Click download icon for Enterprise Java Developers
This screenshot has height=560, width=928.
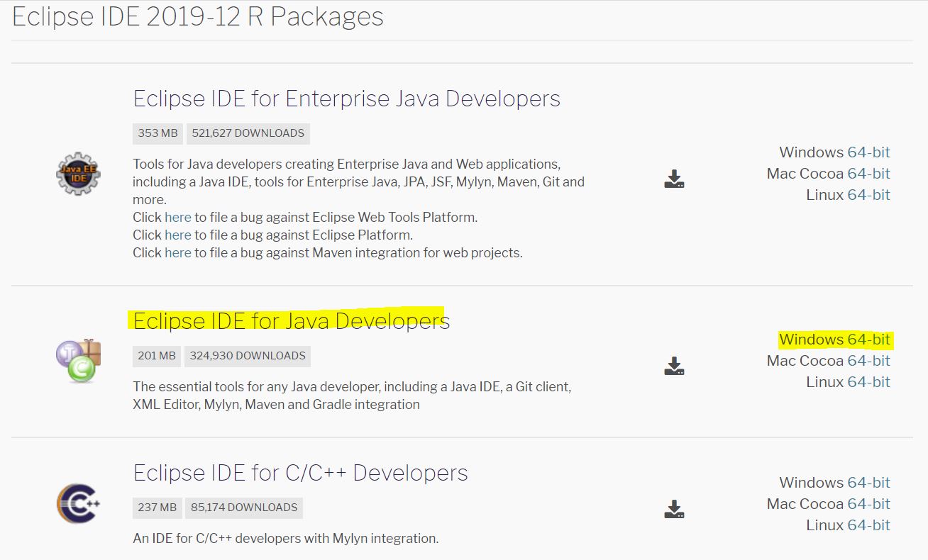(674, 179)
